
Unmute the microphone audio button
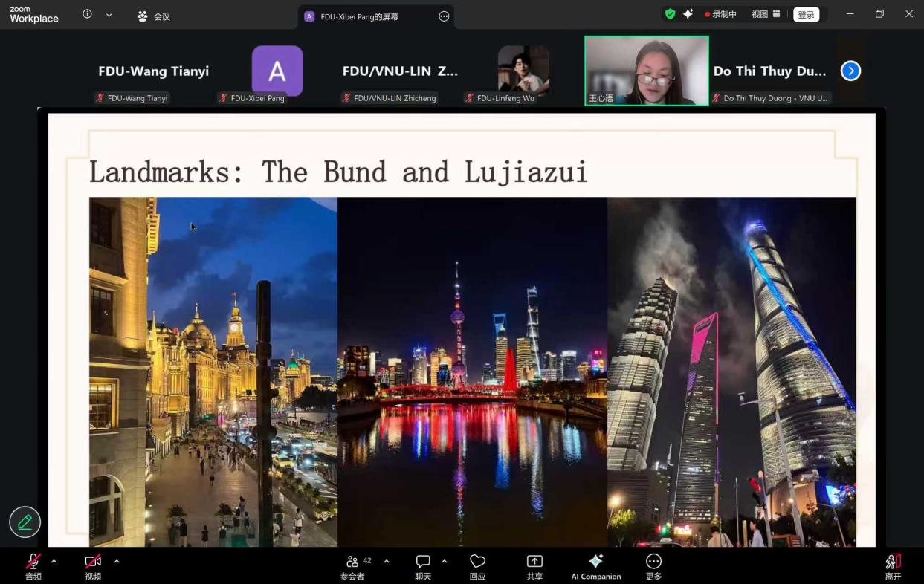coord(33,567)
